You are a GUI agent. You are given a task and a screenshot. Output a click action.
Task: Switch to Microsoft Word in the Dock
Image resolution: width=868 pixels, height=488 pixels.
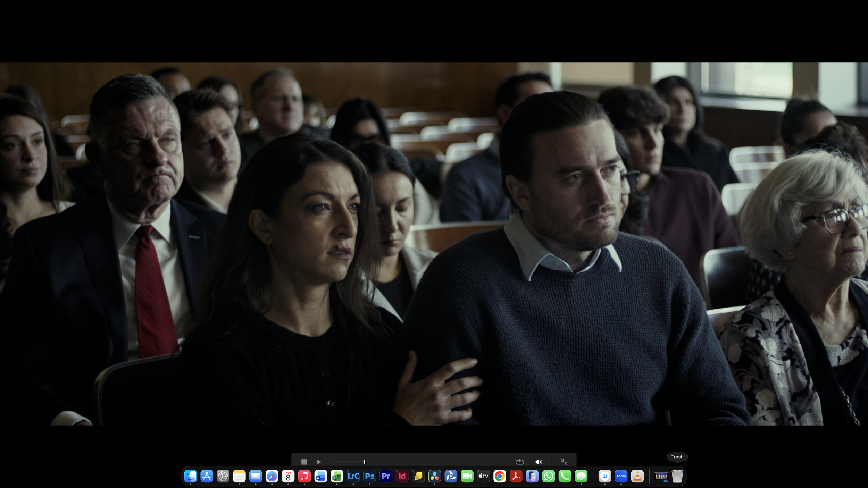pos(320,476)
